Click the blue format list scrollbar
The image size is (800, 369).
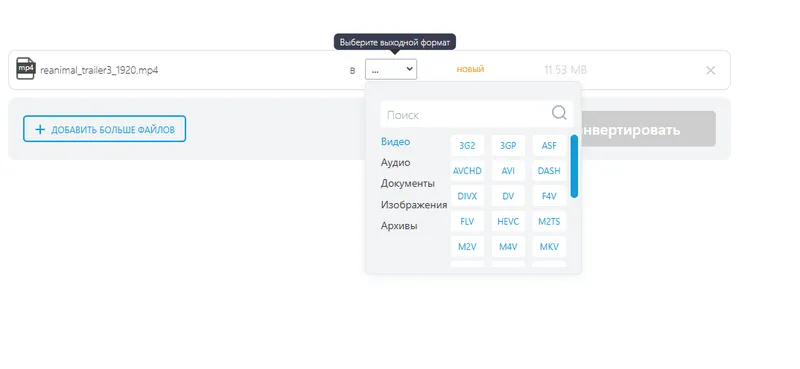[x=574, y=166]
